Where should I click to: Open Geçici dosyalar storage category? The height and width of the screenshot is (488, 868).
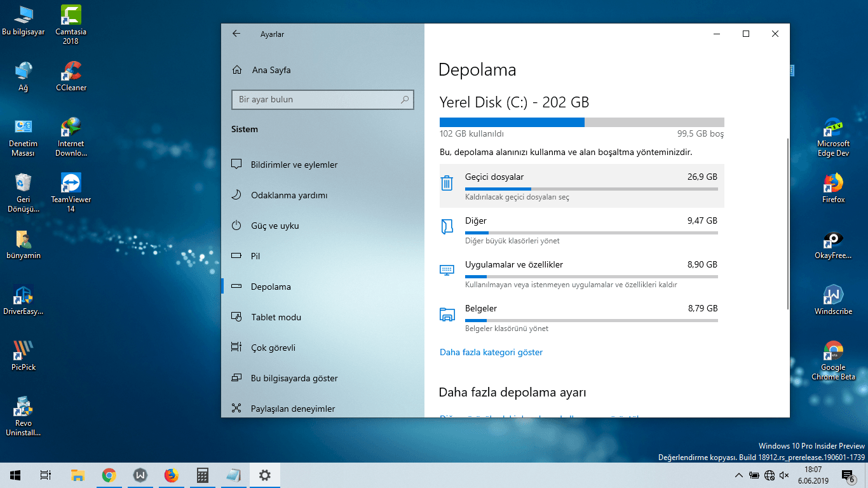582,186
